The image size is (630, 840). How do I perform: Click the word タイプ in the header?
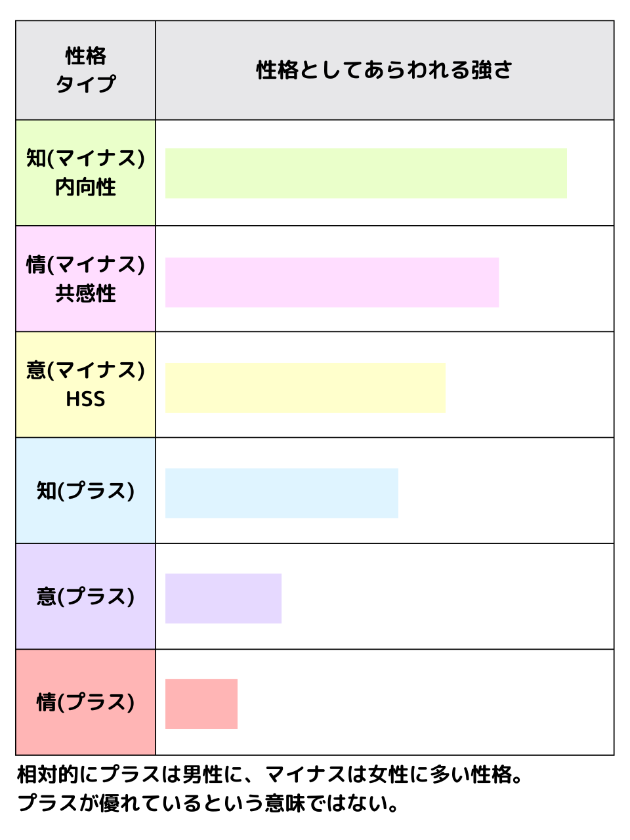(86, 84)
